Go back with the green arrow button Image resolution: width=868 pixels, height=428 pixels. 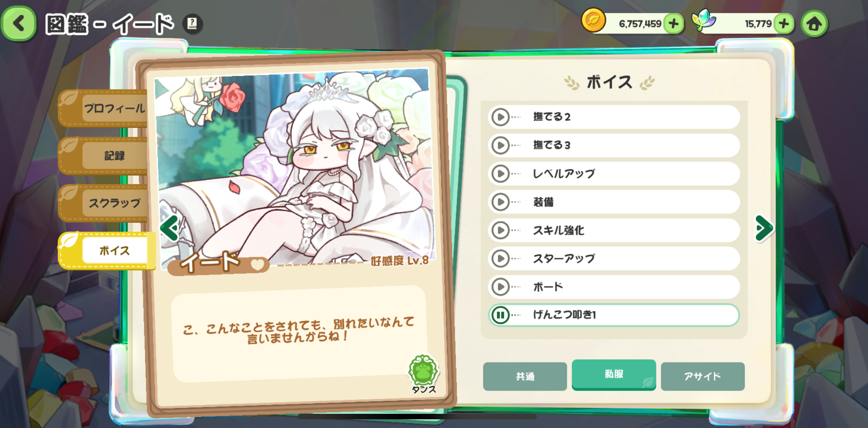click(19, 24)
